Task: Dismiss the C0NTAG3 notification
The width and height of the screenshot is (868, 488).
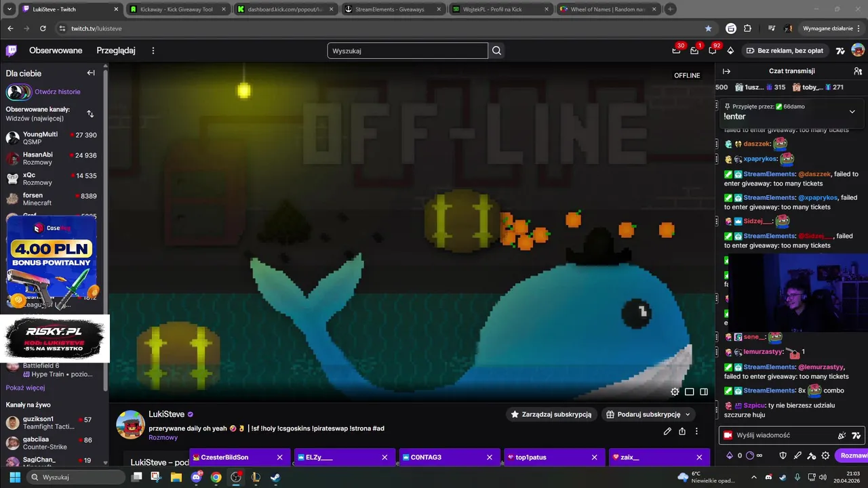Action: click(x=490, y=457)
